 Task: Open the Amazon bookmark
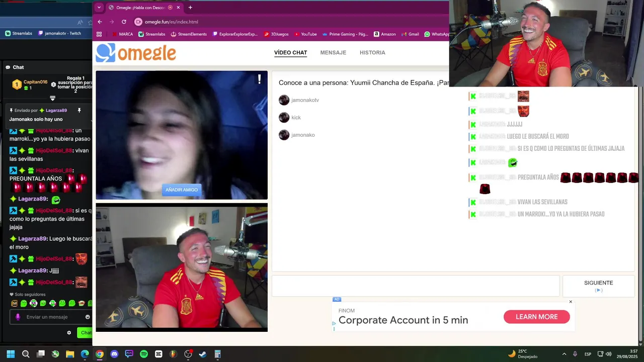384,34
